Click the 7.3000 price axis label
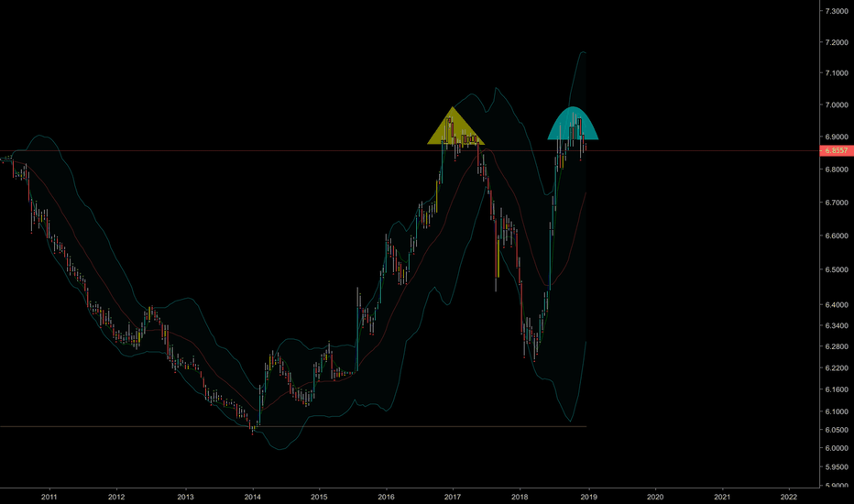Image resolution: width=854 pixels, height=504 pixels. tap(837, 11)
